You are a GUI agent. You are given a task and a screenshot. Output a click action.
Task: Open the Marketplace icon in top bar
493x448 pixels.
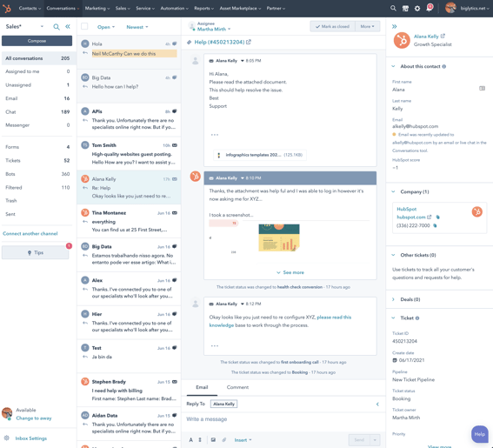pos(405,9)
